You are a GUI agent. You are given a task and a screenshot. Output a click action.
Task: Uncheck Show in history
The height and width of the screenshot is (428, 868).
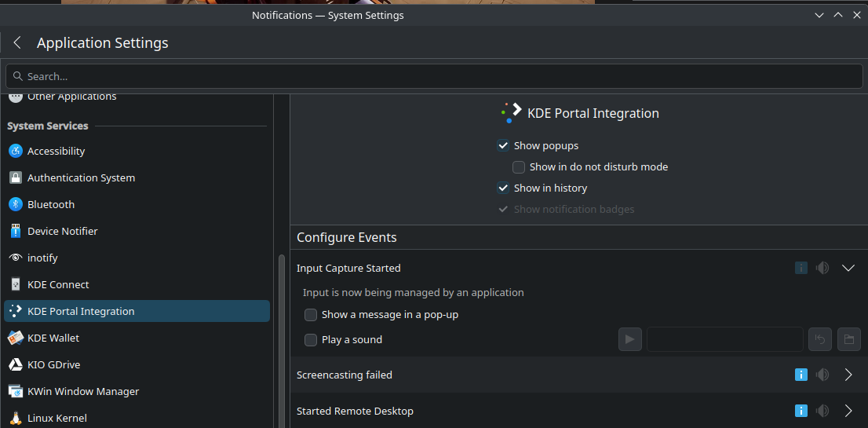503,188
